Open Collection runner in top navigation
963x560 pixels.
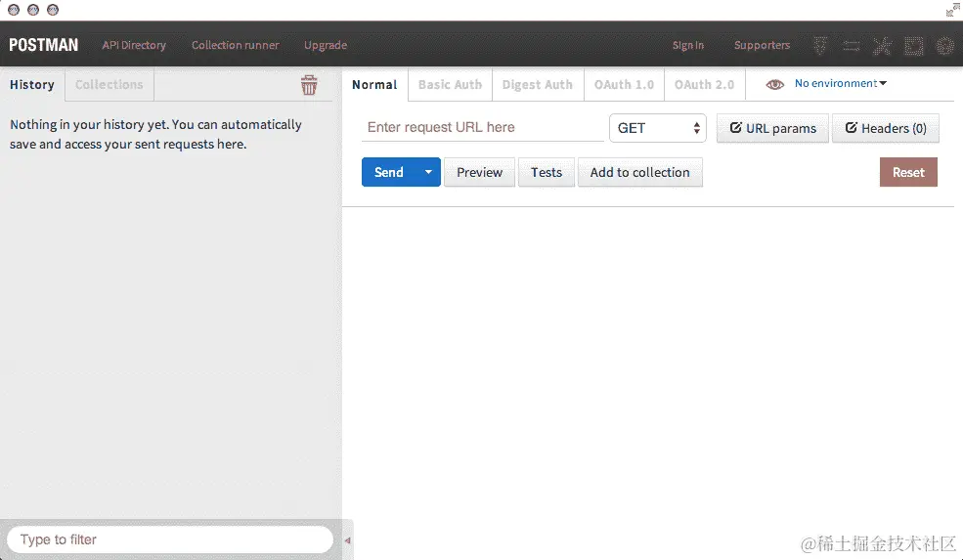[236, 45]
